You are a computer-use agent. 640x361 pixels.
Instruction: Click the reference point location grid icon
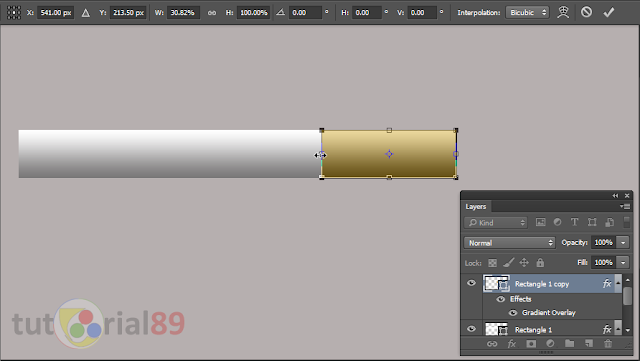click(x=13, y=13)
